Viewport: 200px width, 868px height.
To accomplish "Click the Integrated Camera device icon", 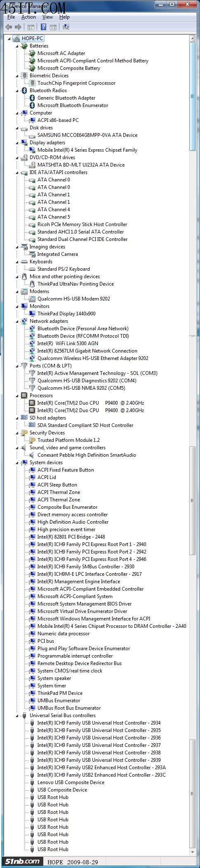I will 33,254.
